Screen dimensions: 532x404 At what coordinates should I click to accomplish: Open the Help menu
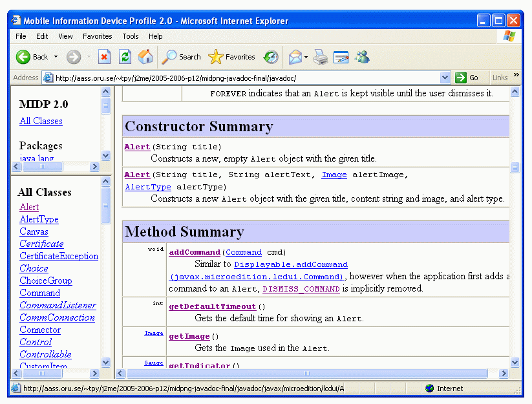[x=155, y=36]
